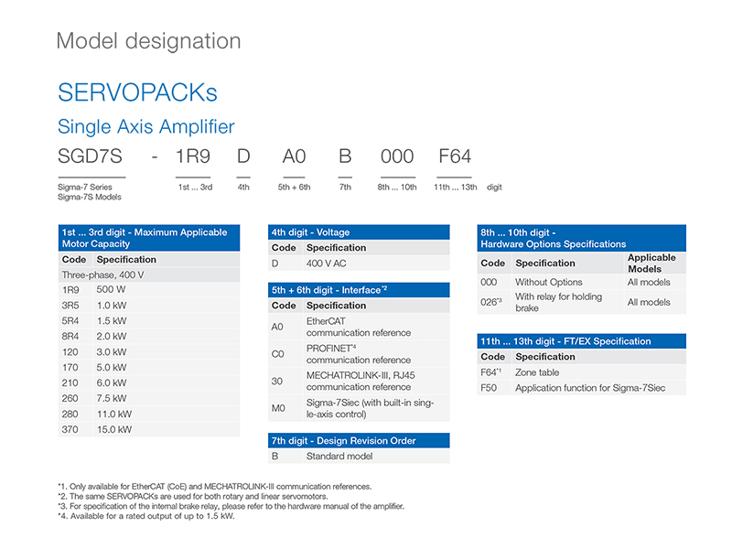Select the '3R5' 1.0 kW table row

[x=148, y=306]
